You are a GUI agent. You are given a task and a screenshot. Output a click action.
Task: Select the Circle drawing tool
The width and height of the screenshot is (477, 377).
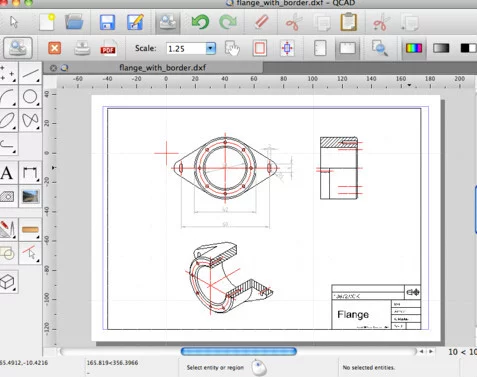(30, 97)
